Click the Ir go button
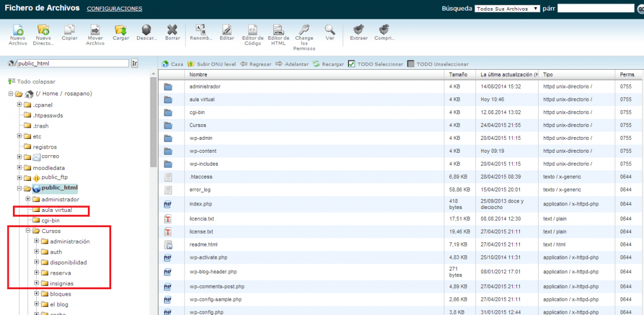 point(135,63)
